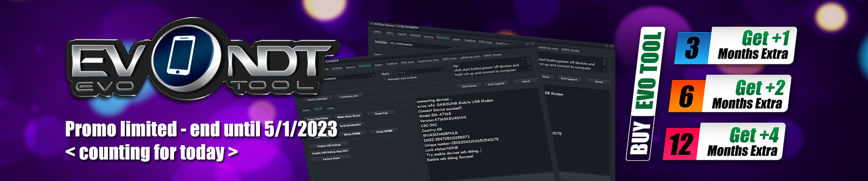Click About button in rightmost window
The width and height of the screenshot is (868, 181).
599,82
